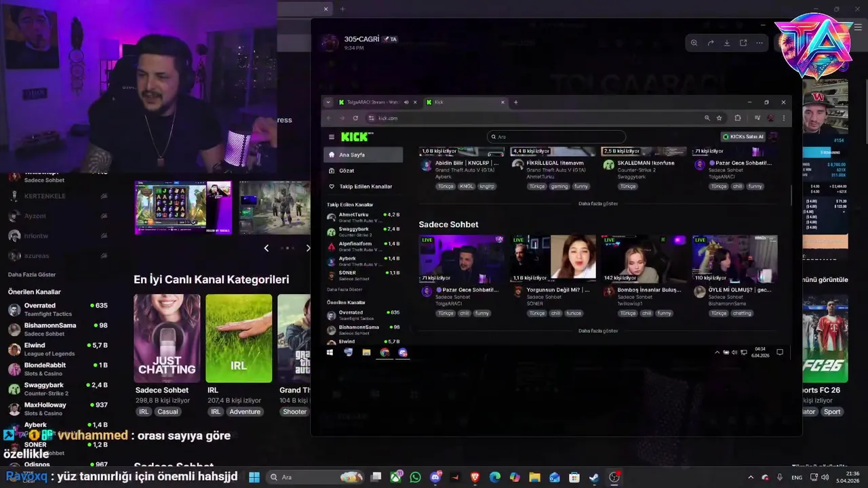Bookmark kick.com with the star icon

tap(719, 118)
